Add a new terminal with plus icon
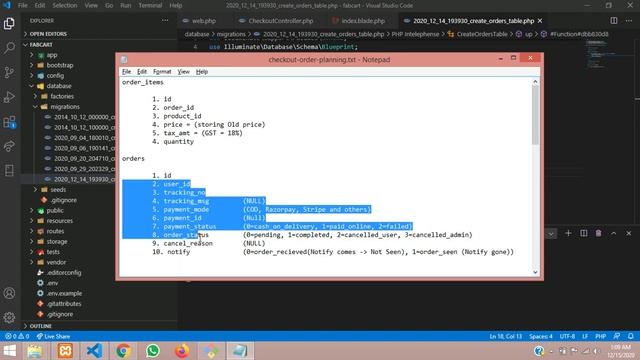The width and height of the screenshot is (640, 360). (568, 233)
